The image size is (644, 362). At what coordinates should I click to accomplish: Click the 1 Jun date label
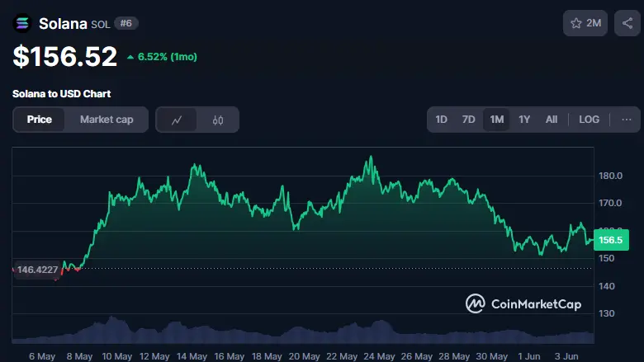tap(528, 356)
